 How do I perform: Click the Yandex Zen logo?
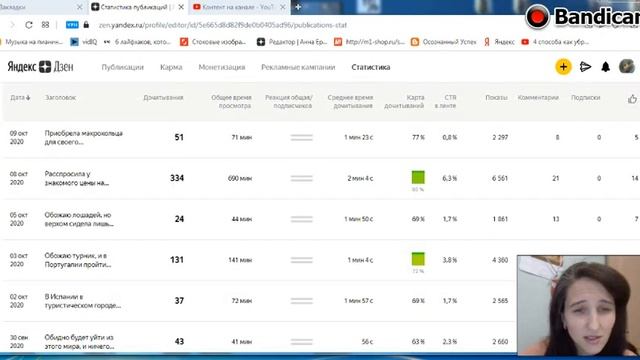click(x=40, y=67)
